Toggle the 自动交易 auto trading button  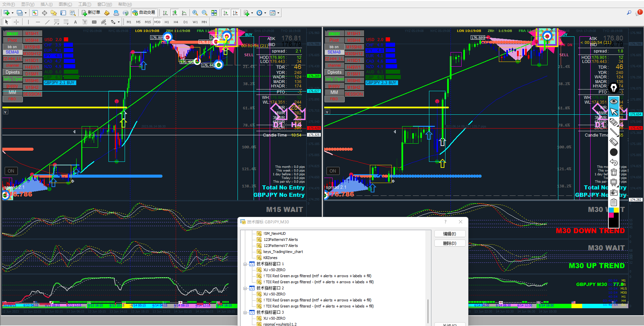point(144,13)
